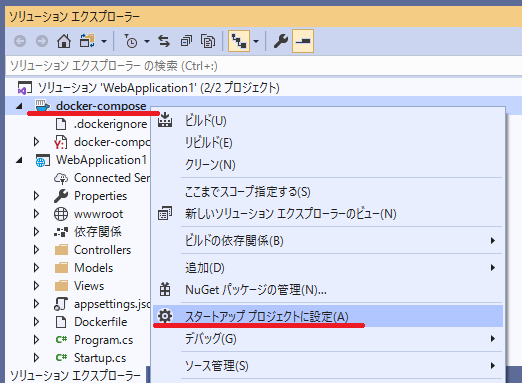Image resolution: width=522 pixels, height=383 pixels.
Task: Click the wwwroot globe icon
Action: [x=61, y=214]
